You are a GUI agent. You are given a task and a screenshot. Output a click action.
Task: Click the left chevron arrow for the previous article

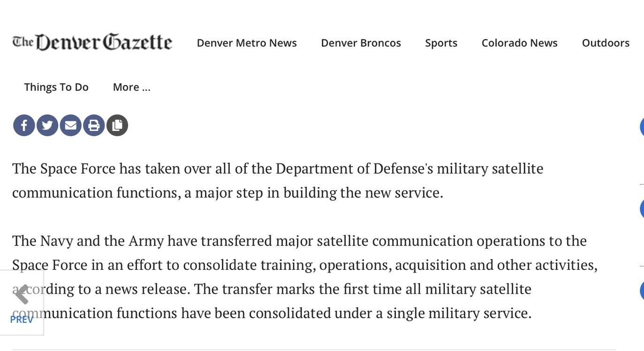(x=22, y=295)
